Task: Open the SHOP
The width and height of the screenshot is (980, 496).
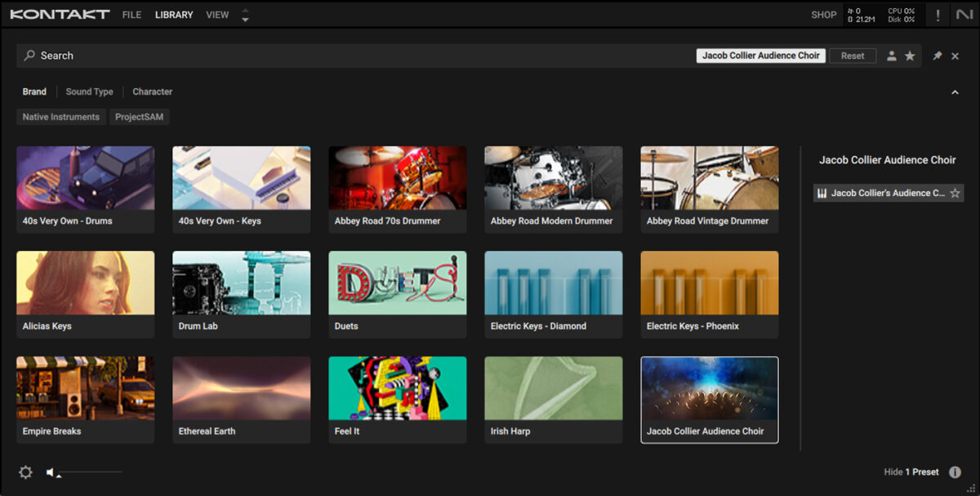Action: coord(824,15)
